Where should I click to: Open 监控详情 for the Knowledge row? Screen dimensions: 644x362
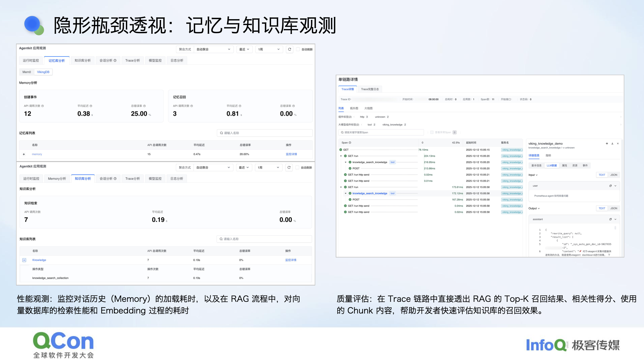click(291, 260)
